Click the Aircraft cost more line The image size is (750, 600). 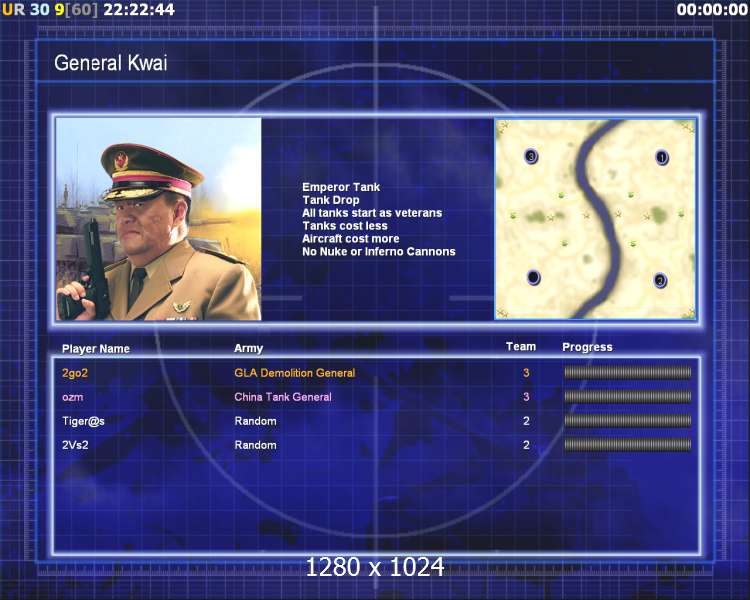click(x=351, y=239)
